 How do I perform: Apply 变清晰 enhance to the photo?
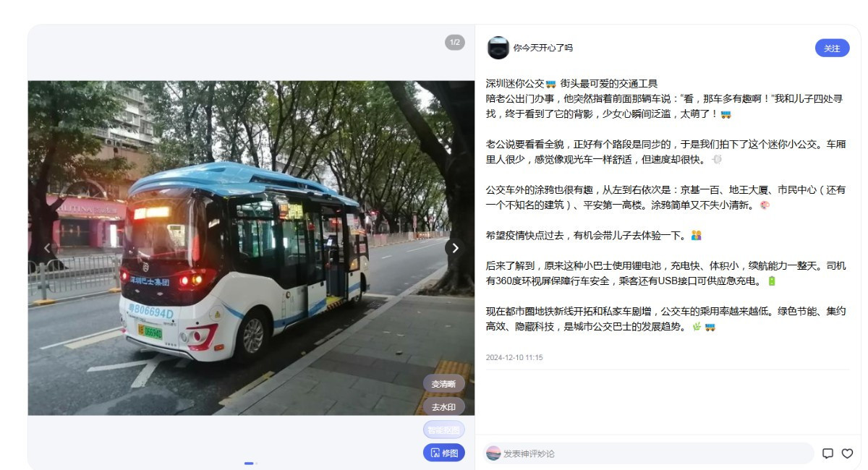pyautogui.click(x=443, y=384)
